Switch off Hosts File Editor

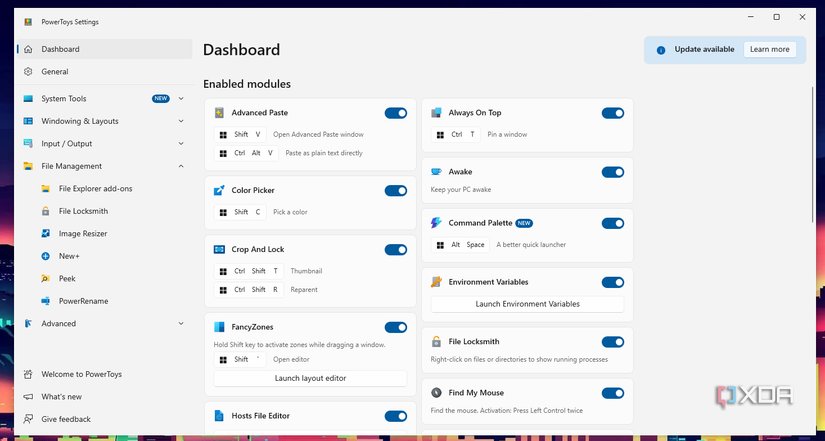pyautogui.click(x=396, y=416)
